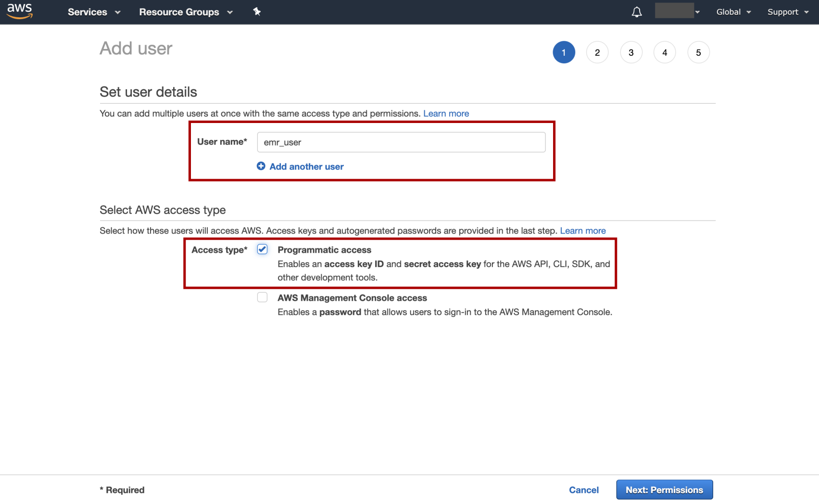
Task: Click the AWS logo home icon
Action: 20,11
